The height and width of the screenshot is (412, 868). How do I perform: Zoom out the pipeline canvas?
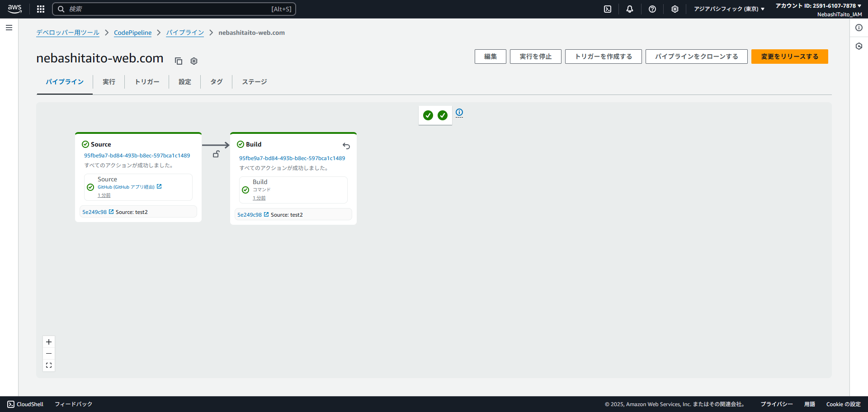pyautogui.click(x=49, y=354)
